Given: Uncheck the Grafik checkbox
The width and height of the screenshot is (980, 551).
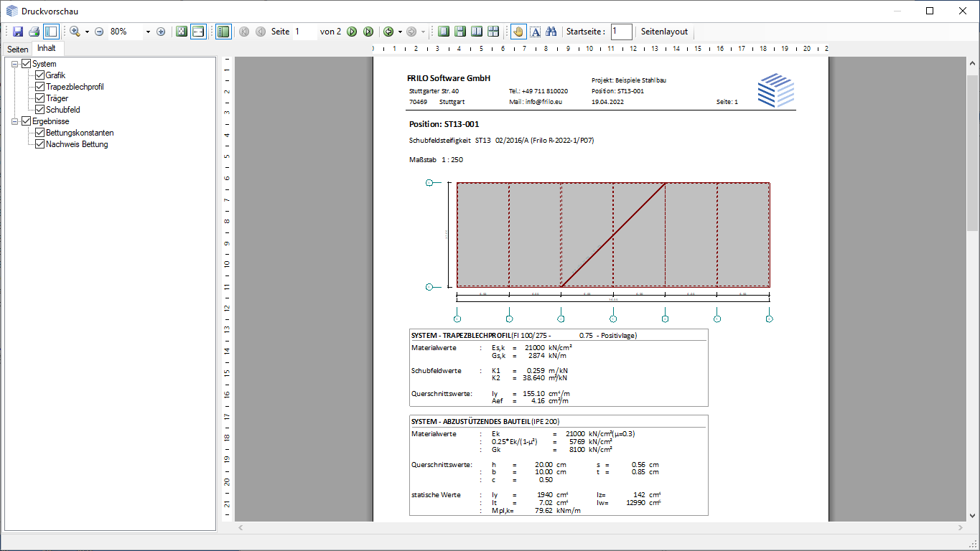Looking at the screenshot, I should coord(40,75).
